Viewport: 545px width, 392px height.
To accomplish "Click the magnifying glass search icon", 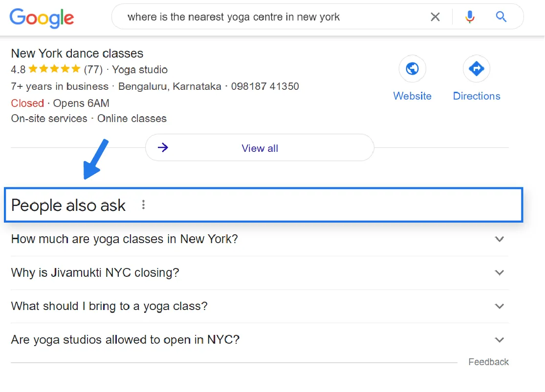I will (501, 17).
